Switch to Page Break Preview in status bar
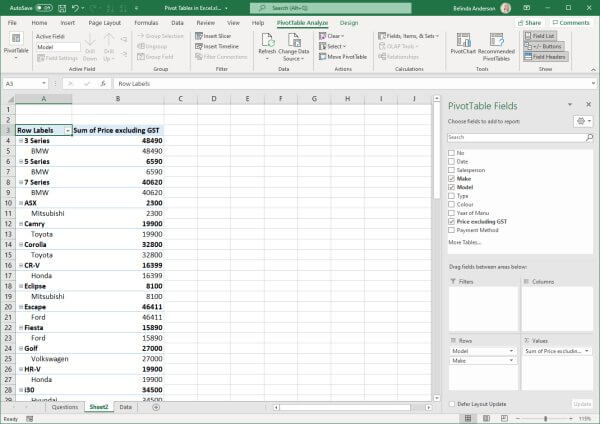This screenshot has height=424, width=600. tap(504, 418)
